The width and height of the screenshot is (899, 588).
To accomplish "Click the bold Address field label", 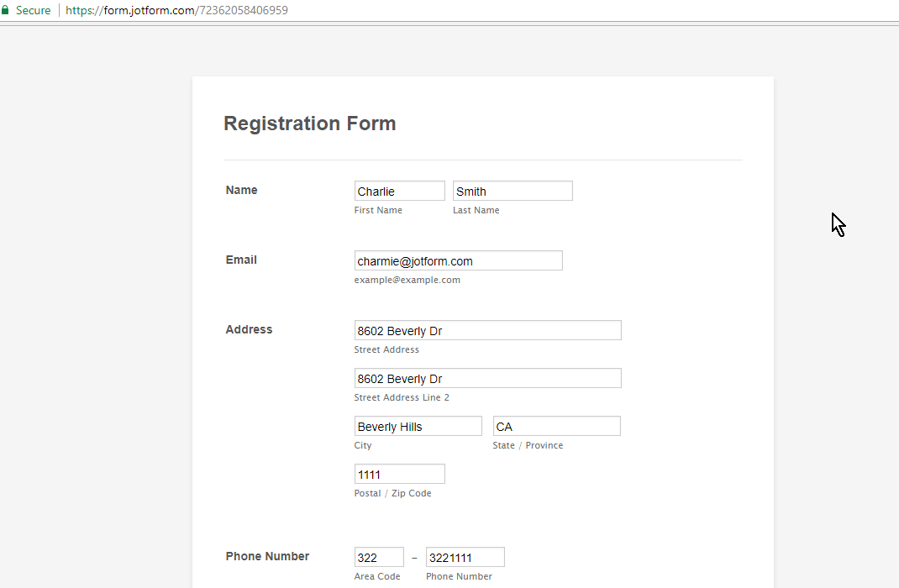I will tap(249, 329).
